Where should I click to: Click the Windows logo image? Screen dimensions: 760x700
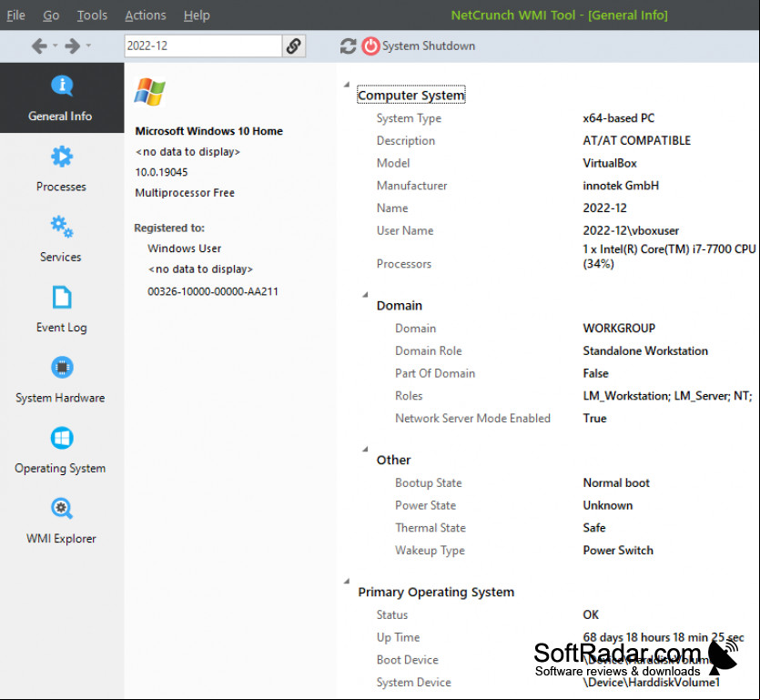[150, 92]
